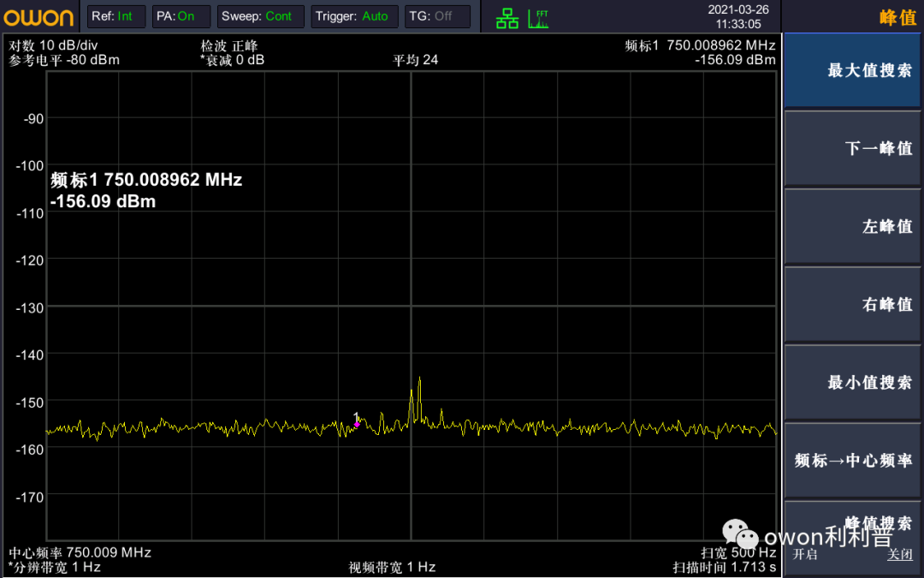924x578 pixels.
Task: Click 中心频率 750.009 MHz readout
Action: coord(80,552)
